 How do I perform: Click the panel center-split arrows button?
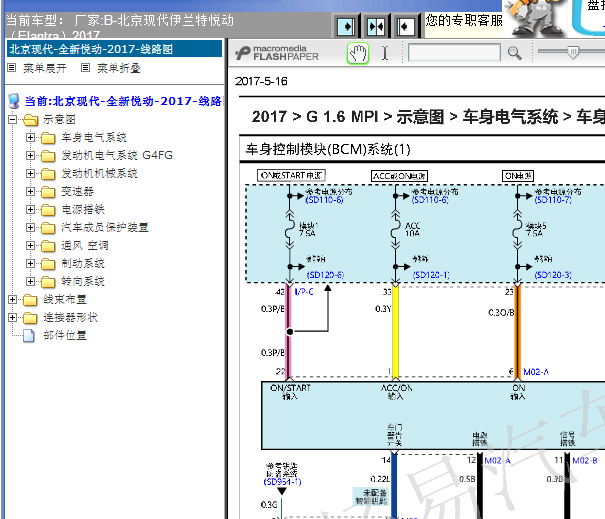point(376,26)
